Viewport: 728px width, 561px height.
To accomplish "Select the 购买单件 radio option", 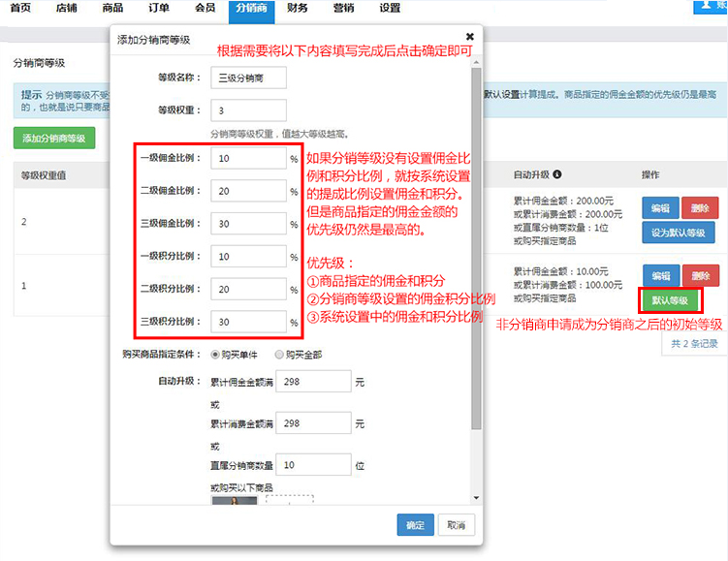I will 215,354.
